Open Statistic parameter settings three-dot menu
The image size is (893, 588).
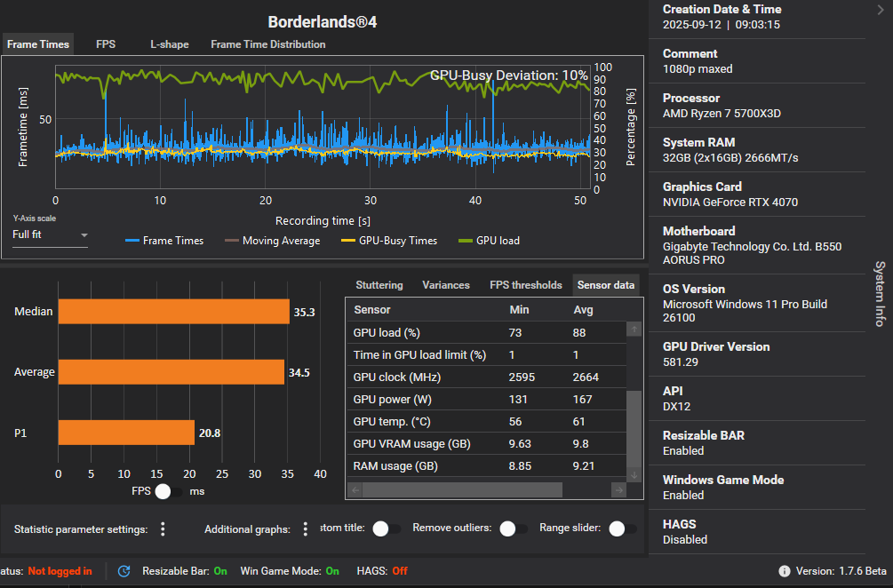click(x=163, y=529)
